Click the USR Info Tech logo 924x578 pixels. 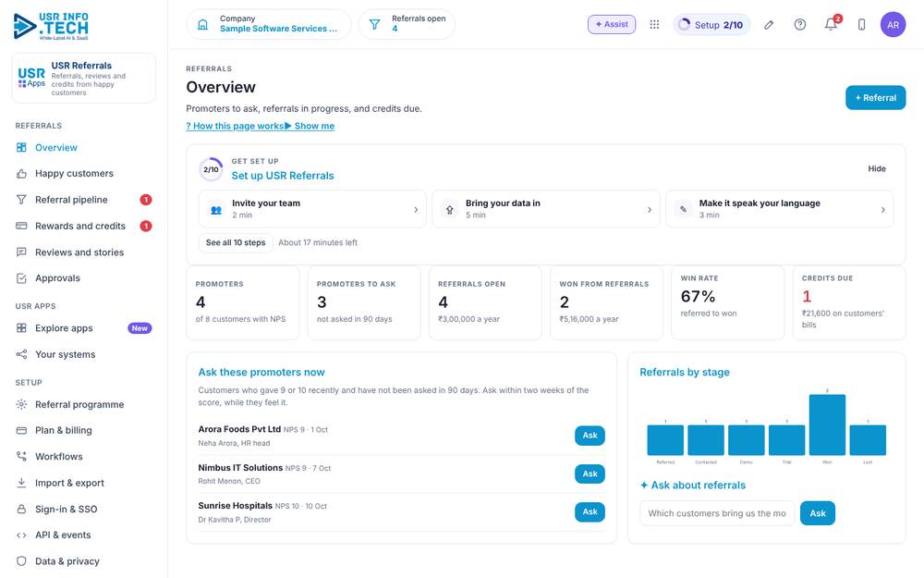(51, 27)
